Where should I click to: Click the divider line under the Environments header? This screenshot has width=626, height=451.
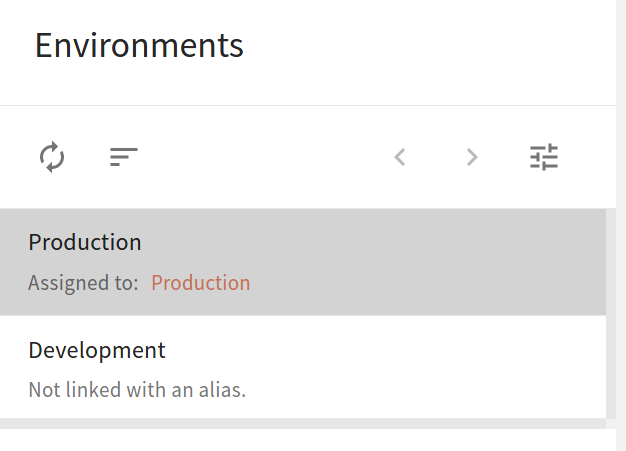point(300,105)
